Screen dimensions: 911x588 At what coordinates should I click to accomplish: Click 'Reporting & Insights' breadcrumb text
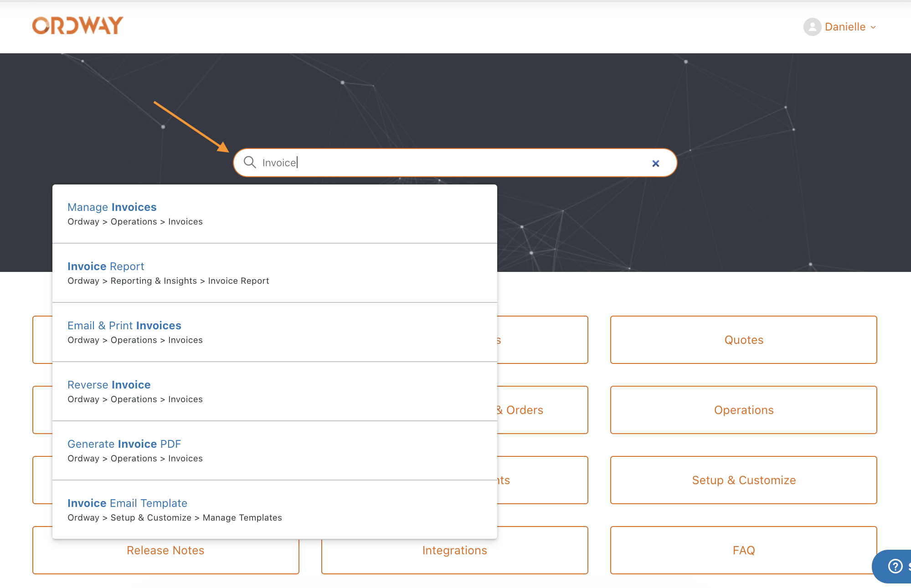(154, 281)
